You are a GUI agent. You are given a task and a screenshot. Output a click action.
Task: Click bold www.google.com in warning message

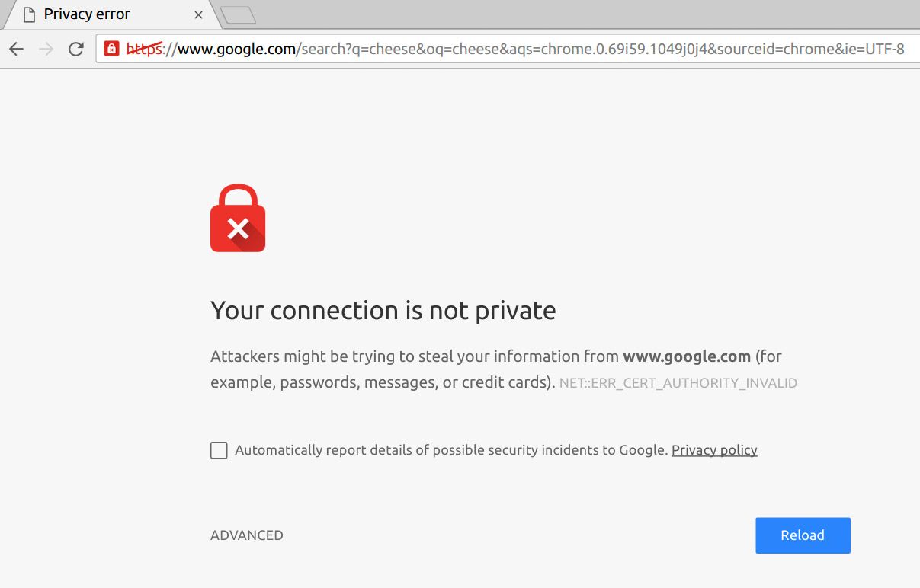click(687, 356)
